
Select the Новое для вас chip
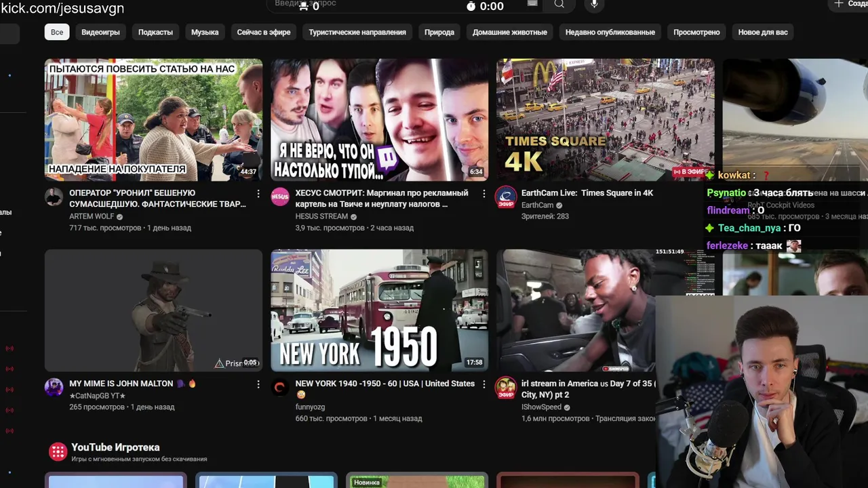coord(763,32)
